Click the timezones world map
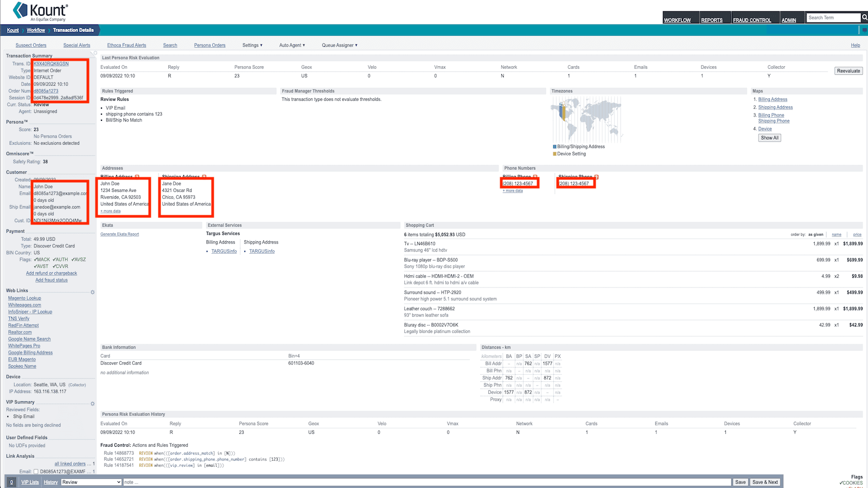Screen dimensions: 868x488 click(586, 119)
